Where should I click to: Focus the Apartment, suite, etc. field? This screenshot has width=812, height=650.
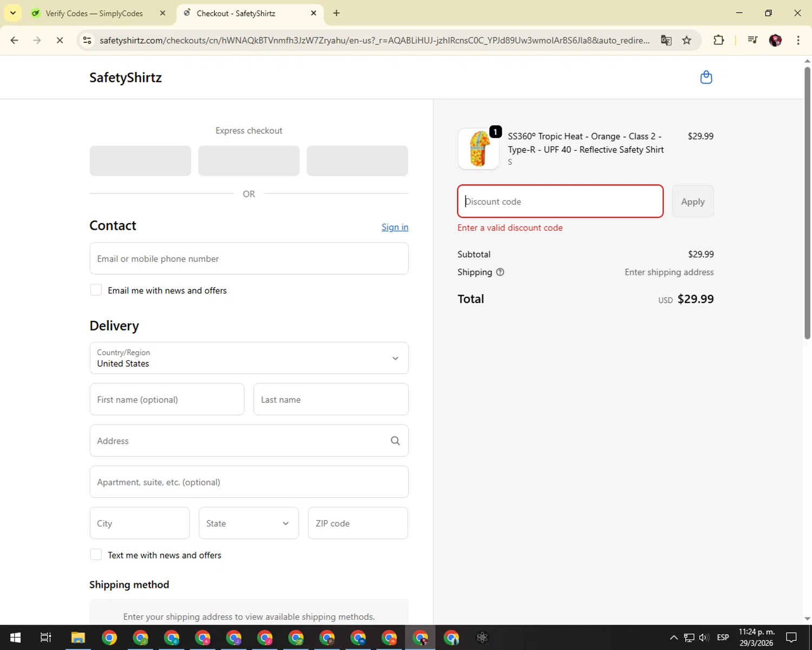[x=249, y=482]
